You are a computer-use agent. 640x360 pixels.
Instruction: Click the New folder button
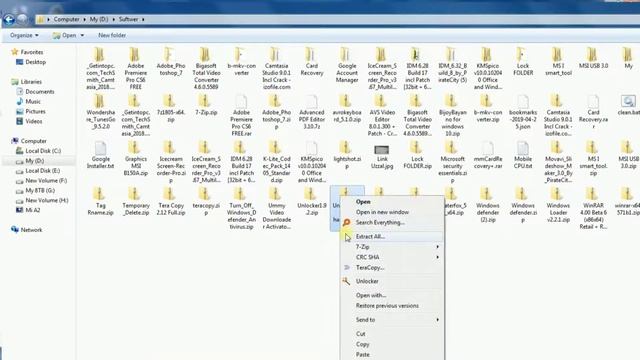(112, 36)
